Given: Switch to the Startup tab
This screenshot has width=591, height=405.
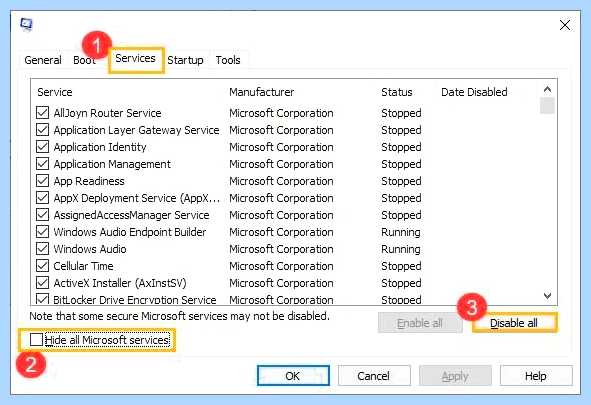Looking at the screenshot, I should (185, 60).
